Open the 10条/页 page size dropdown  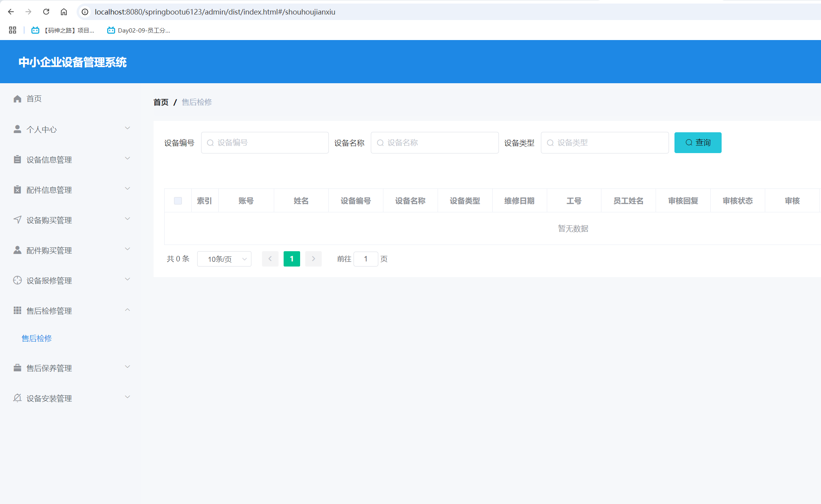click(x=224, y=259)
